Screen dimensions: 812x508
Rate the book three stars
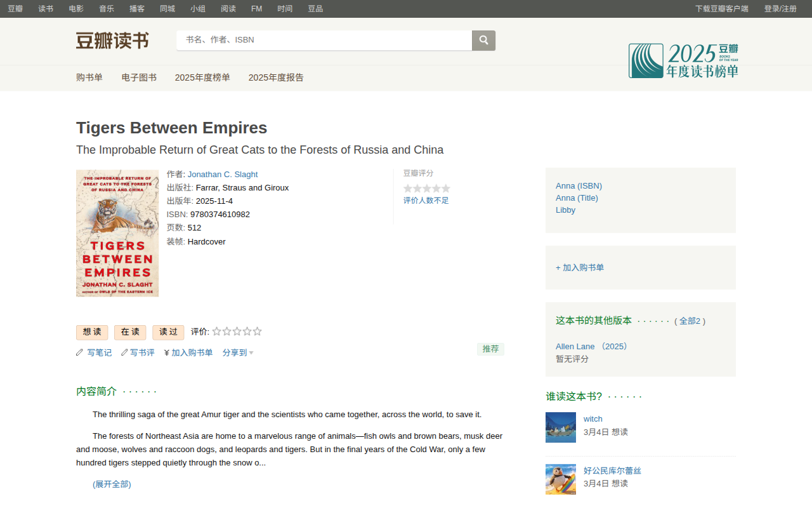[237, 331]
